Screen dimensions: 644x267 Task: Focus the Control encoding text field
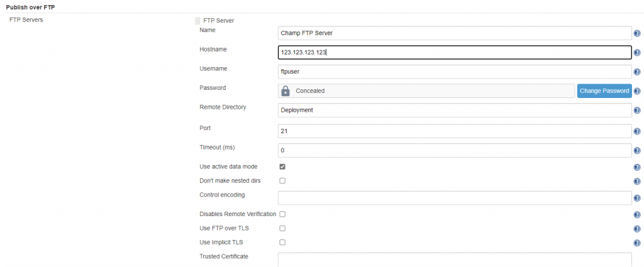point(455,198)
